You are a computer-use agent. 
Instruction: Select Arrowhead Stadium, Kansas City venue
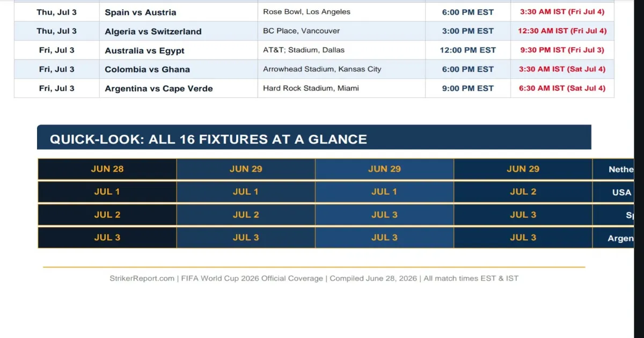[x=322, y=69]
